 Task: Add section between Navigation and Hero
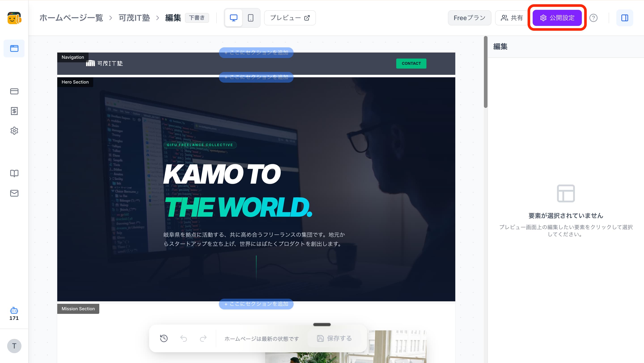pyautogui.click(x=256, y=77)
